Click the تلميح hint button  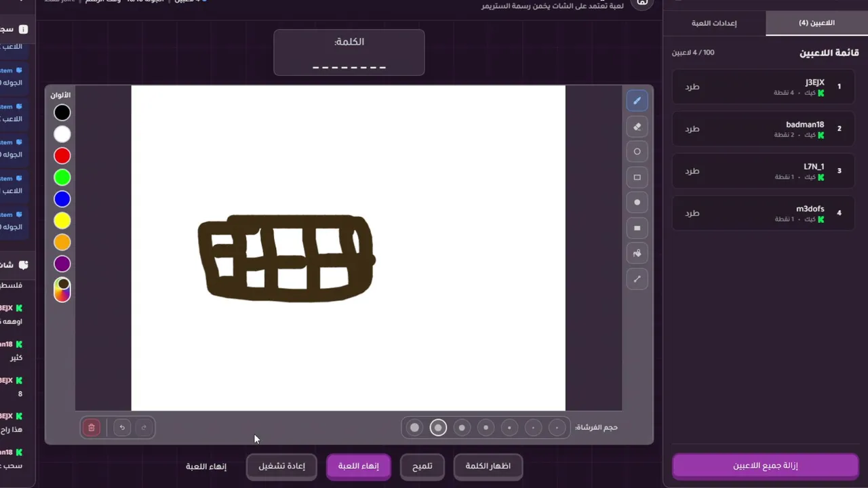click(422, 466)
